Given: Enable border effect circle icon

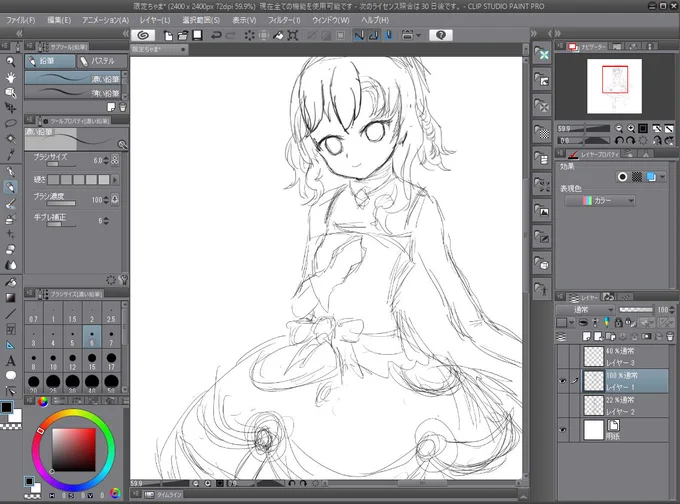Looking at the screenshot, I should click(622, 177).
